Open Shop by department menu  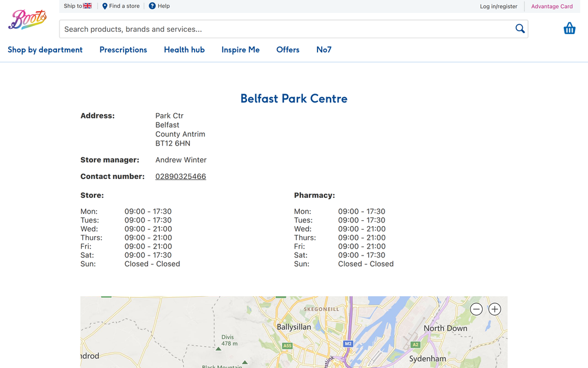tap(45, 49)
